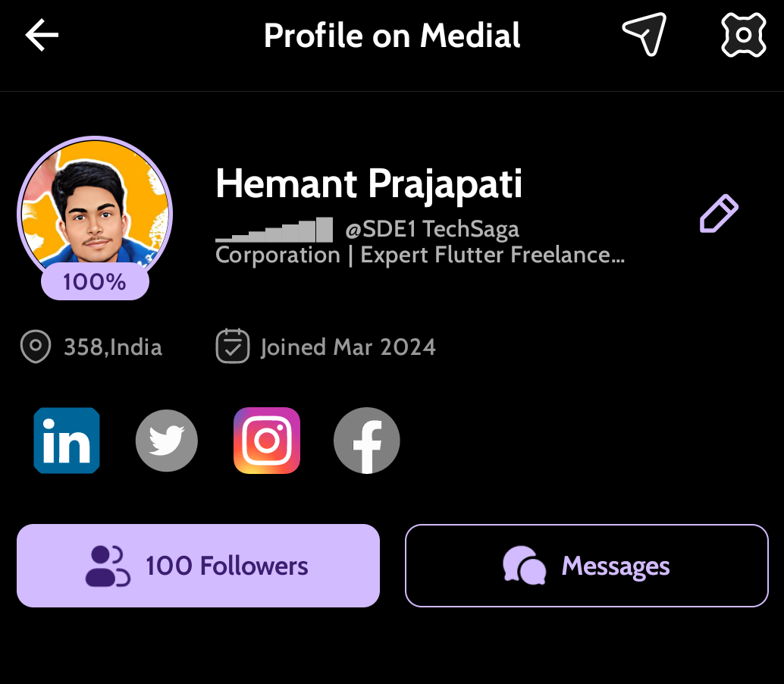The image size is (784, 684).
Task: Tap the profile picture avatar
Action: [95, 206]
